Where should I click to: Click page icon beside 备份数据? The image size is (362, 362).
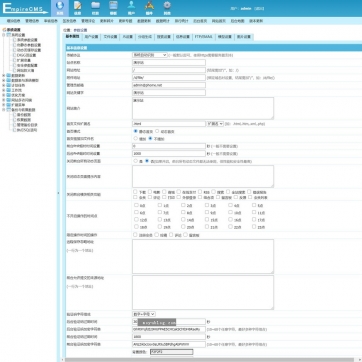(14, 114)
